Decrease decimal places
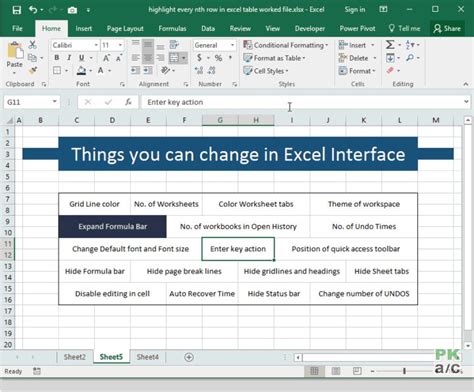The width and height of the screenshot is (474, 392). (x=212, y=70)
